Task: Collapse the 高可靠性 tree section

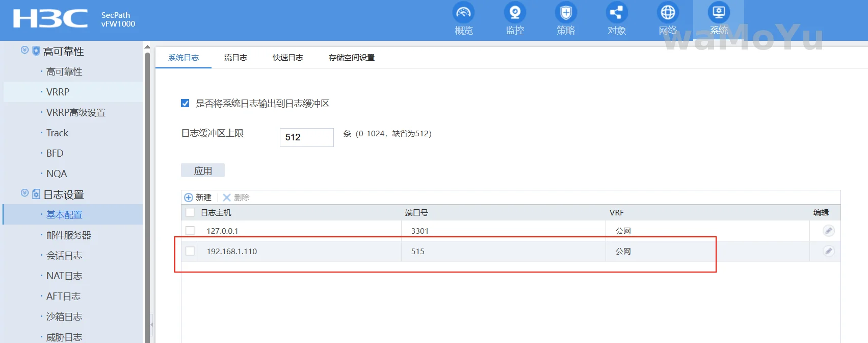Action: coord(24,50)
